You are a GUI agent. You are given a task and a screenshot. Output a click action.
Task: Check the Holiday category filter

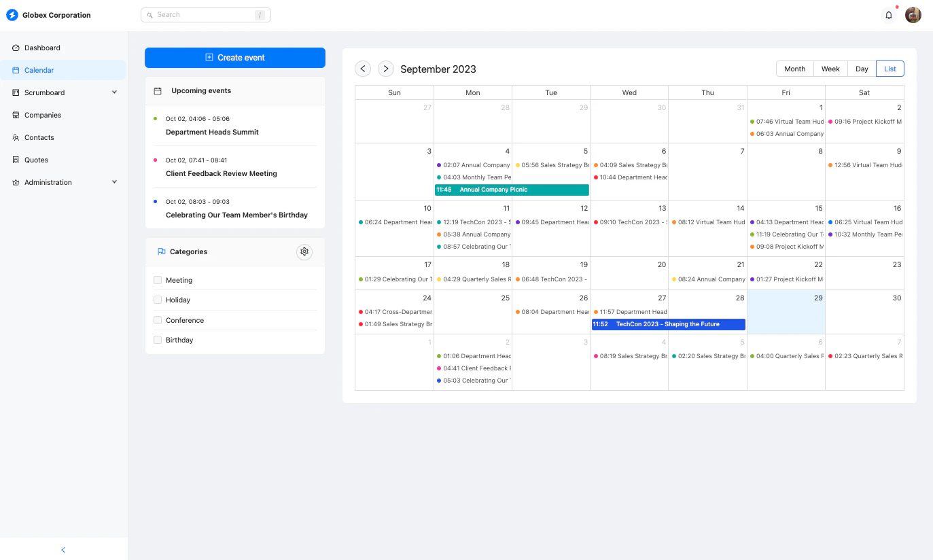click(x=157, y=300)
